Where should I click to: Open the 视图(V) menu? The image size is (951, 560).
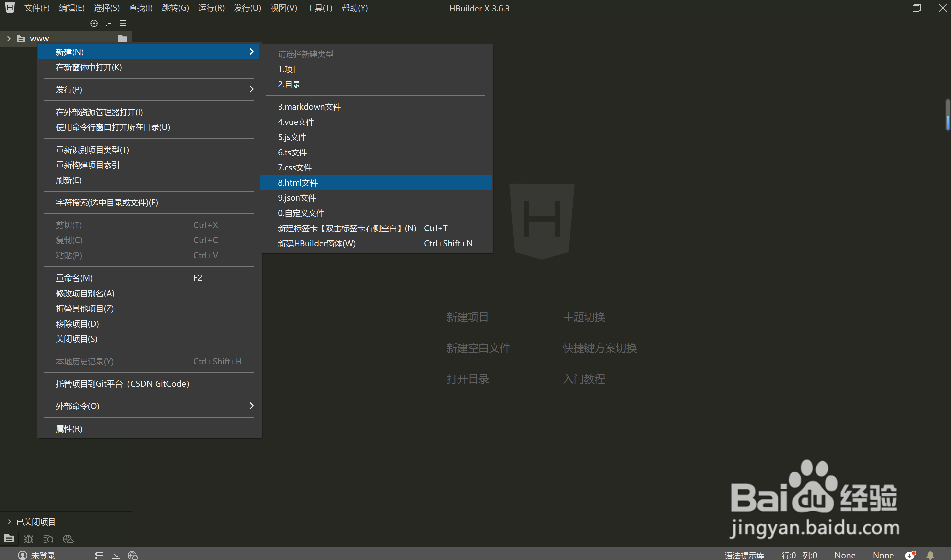284,8
